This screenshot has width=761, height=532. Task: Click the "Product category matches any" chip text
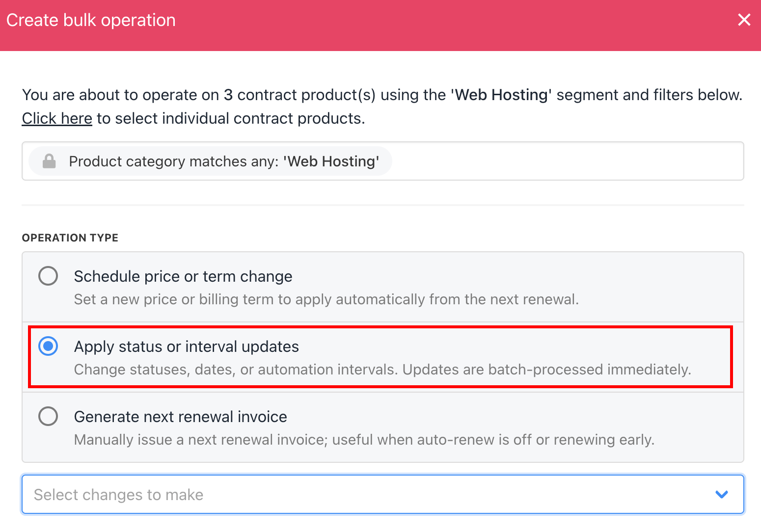[x=175, y=161]
